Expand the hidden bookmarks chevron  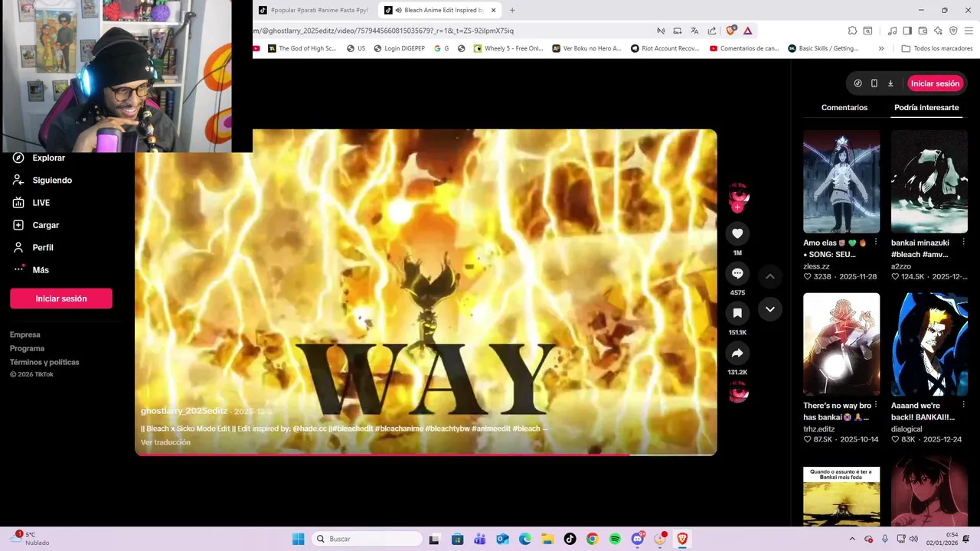[881, 48]
